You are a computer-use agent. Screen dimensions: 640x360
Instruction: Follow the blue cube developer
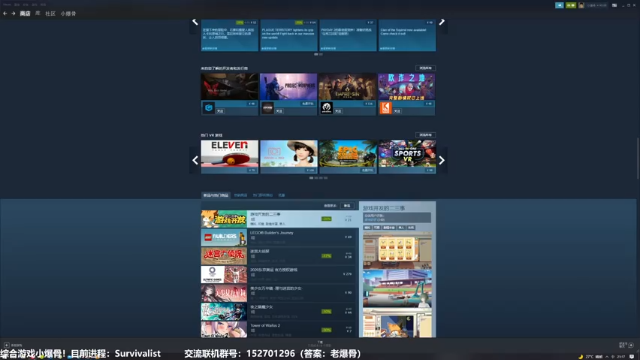tap(220, 111)
